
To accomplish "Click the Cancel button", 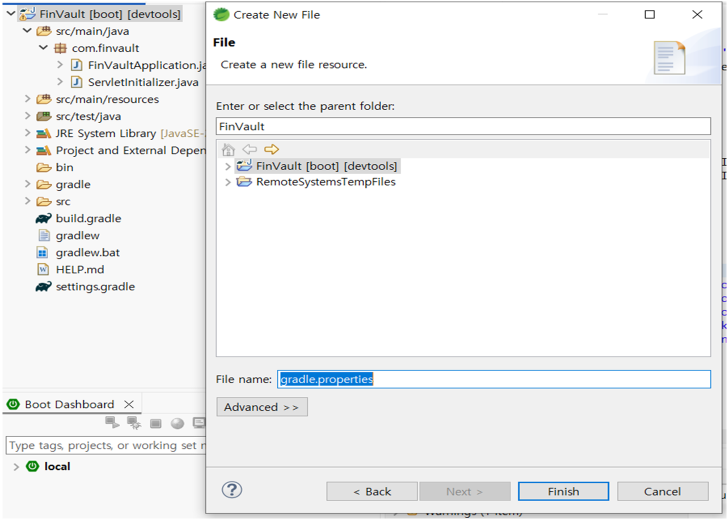I will [663, 491].
